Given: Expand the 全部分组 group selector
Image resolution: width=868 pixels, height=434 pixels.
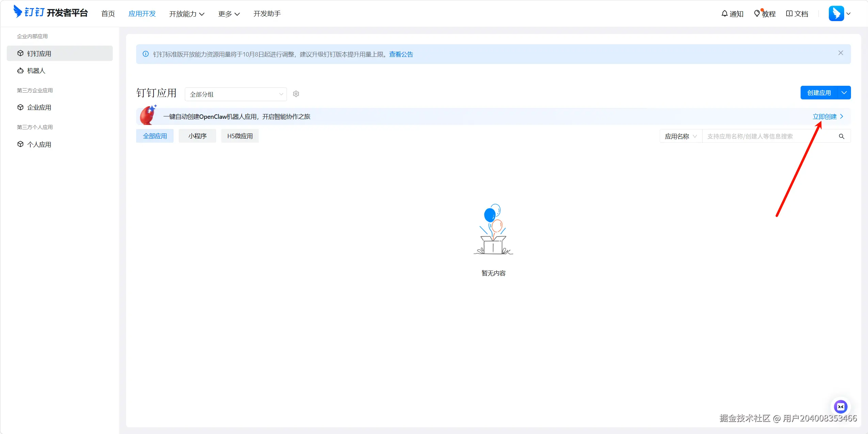Looking at the screenshot, I should coord(236,94).
